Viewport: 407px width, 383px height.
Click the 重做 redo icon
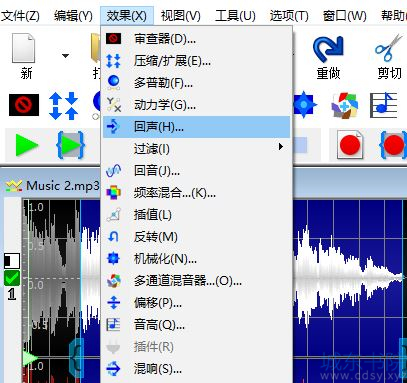click(328, 50)
